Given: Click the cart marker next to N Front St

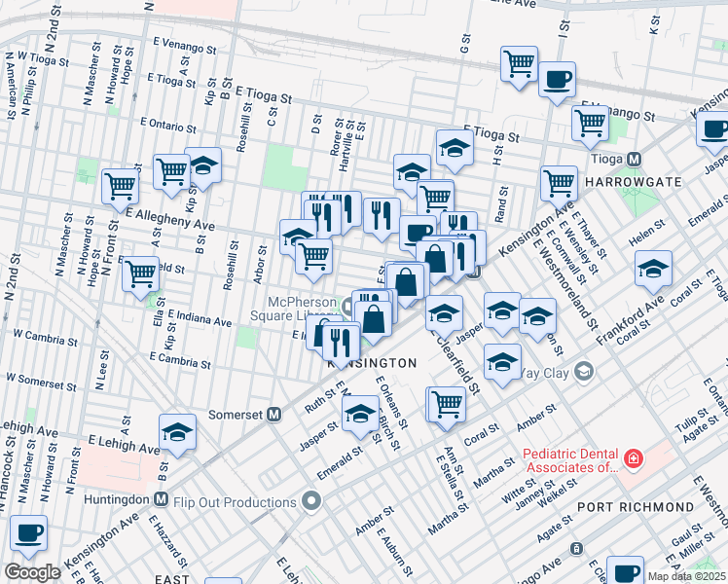Looking at the screenshot, I should 121,191.
